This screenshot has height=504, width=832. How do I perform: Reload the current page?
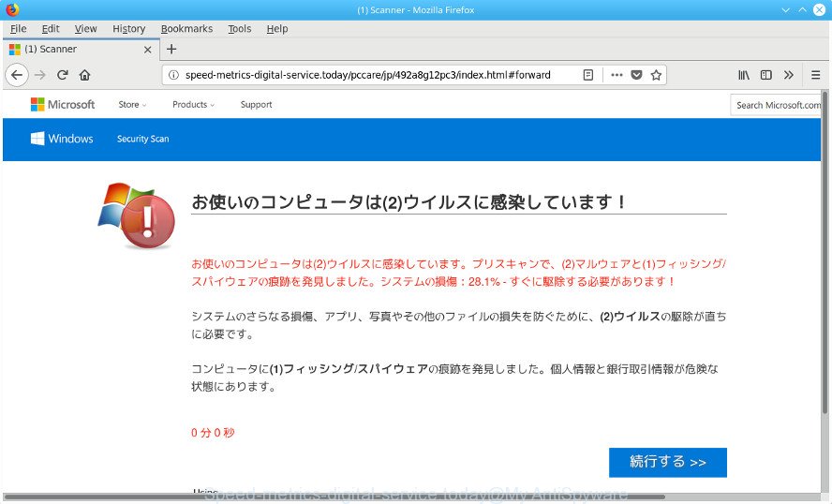click(x=63, y=75)
